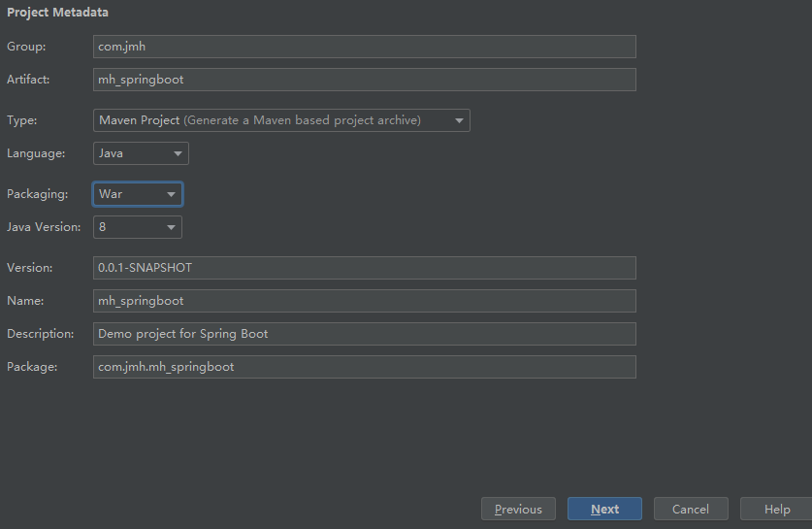
Task: Click the Language label text
Action: point(36,153)
